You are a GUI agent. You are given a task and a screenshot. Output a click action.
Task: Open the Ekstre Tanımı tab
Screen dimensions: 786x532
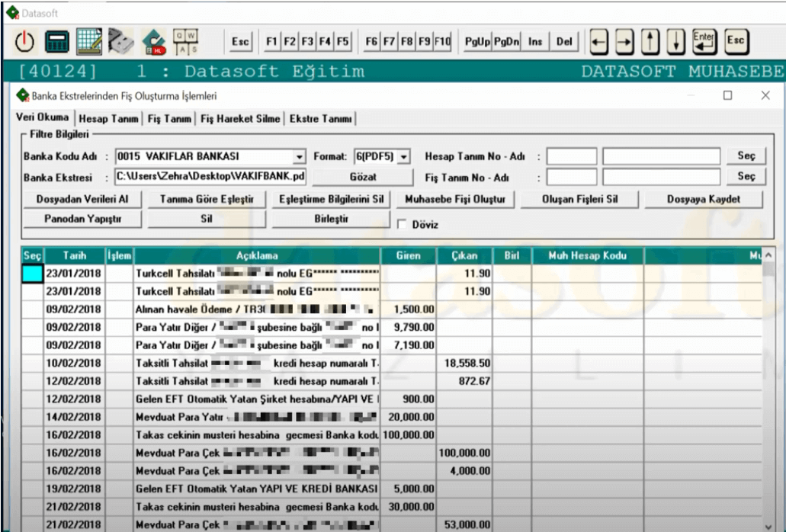point(320,119)
